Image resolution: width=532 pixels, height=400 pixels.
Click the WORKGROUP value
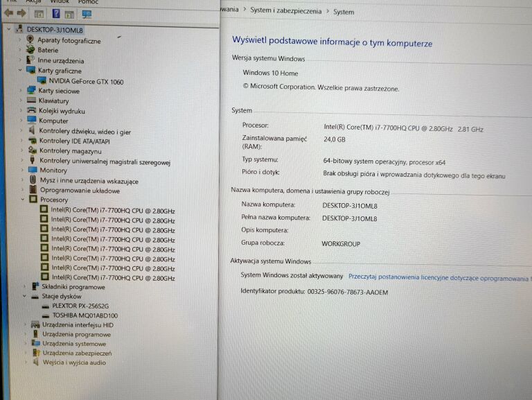(x=341, y=244)
